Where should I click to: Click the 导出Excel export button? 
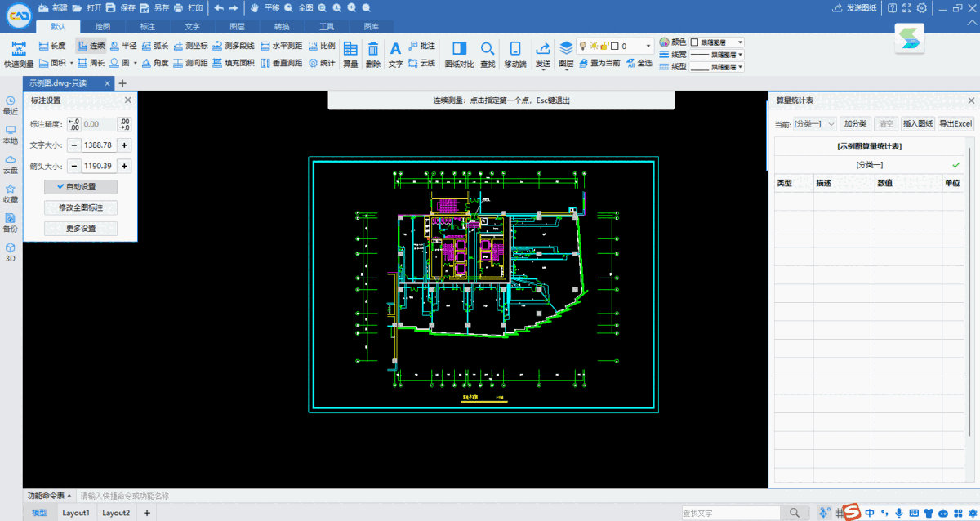(955, 123)
